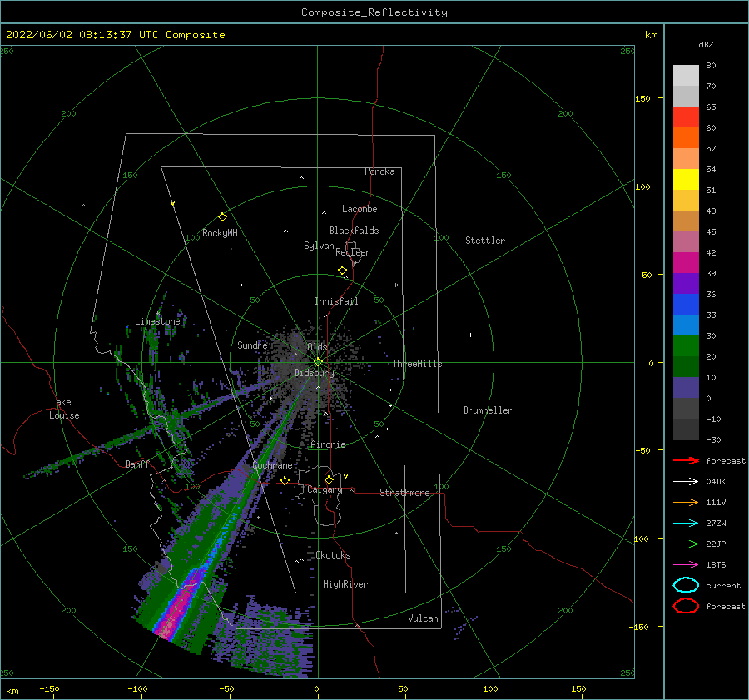Viewport: 749px width, 700px height.
Task: Click the Blackfalds city label
Action: pyautogui.click(x=354, y=231)
